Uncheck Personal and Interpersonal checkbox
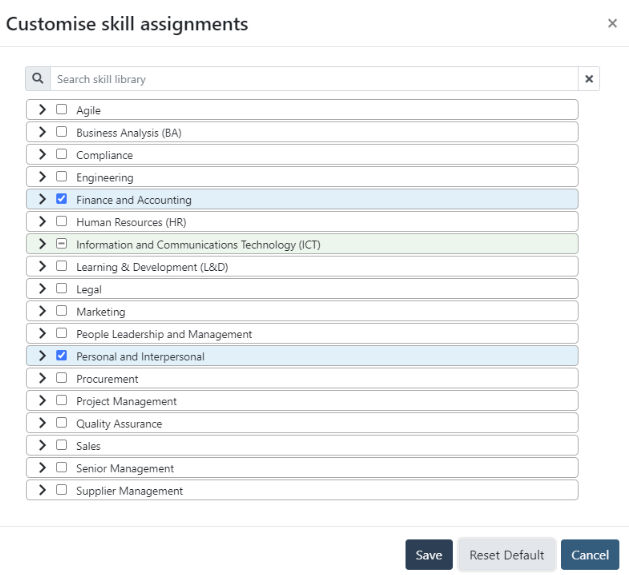 62,356
